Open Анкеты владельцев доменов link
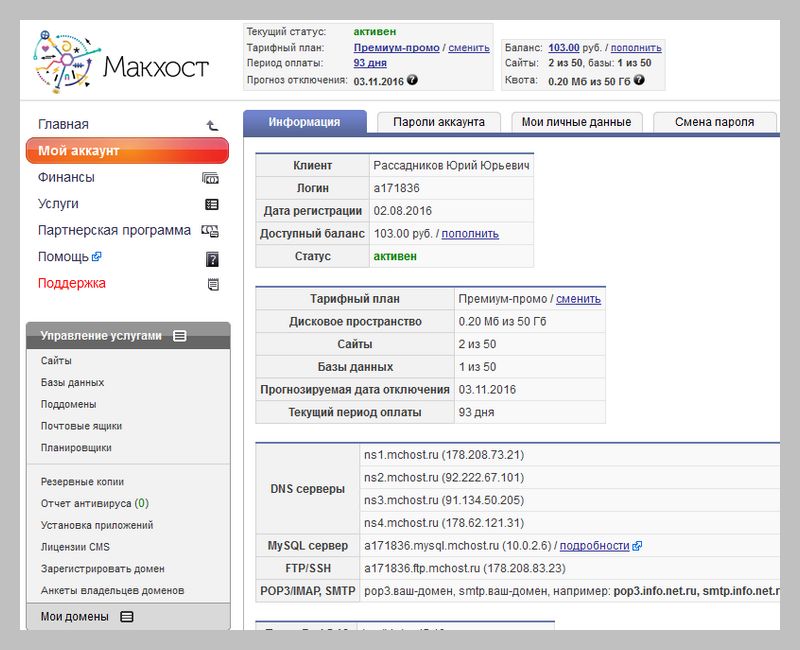This screenshot has height=650, width=800. click(112, 590)
